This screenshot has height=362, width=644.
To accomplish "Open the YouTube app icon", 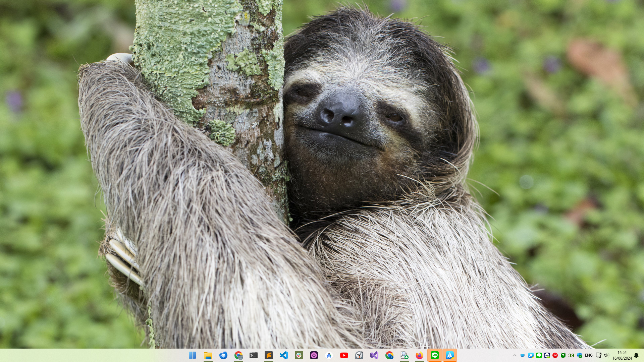I will coord(344,355).
